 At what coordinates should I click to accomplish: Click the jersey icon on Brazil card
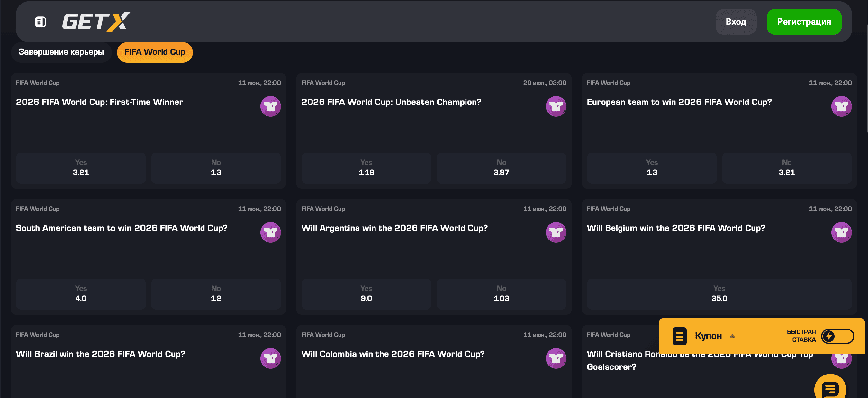[270, 358]
